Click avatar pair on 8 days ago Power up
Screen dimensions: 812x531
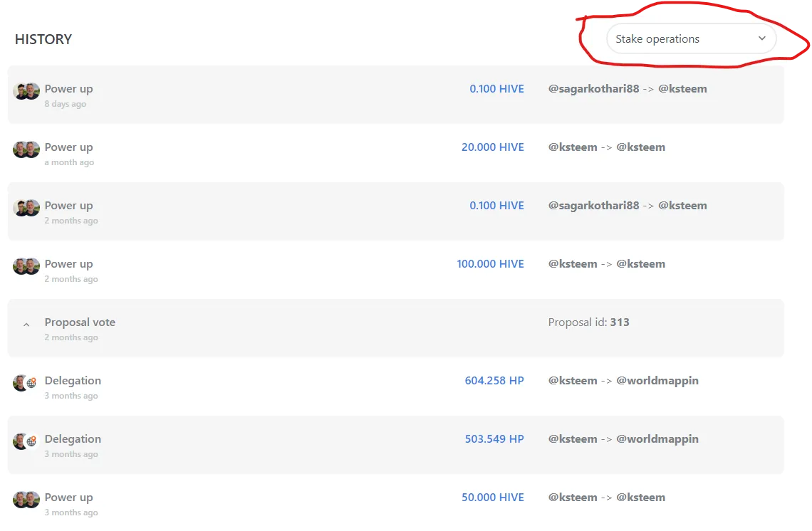click(x=26, y=91)
